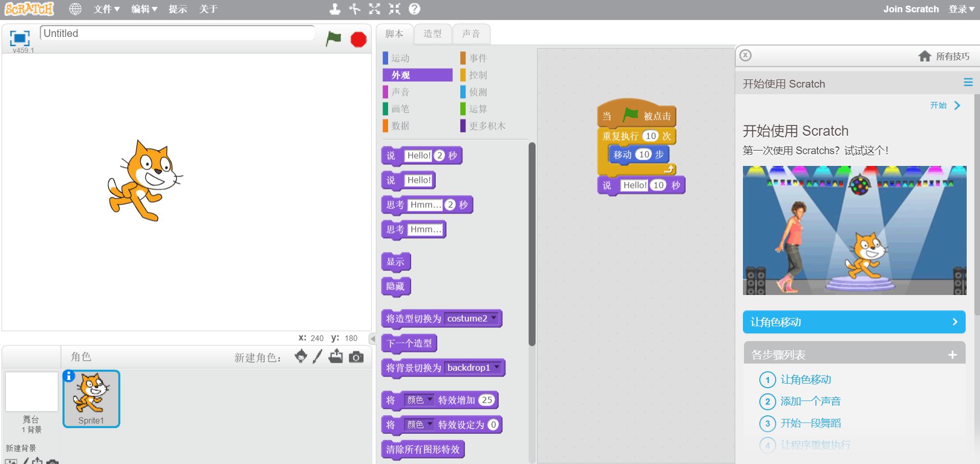Click the 开始 arrow link in tips
Viewport: 980px width, 464px height.
click(x=945, y=106)
